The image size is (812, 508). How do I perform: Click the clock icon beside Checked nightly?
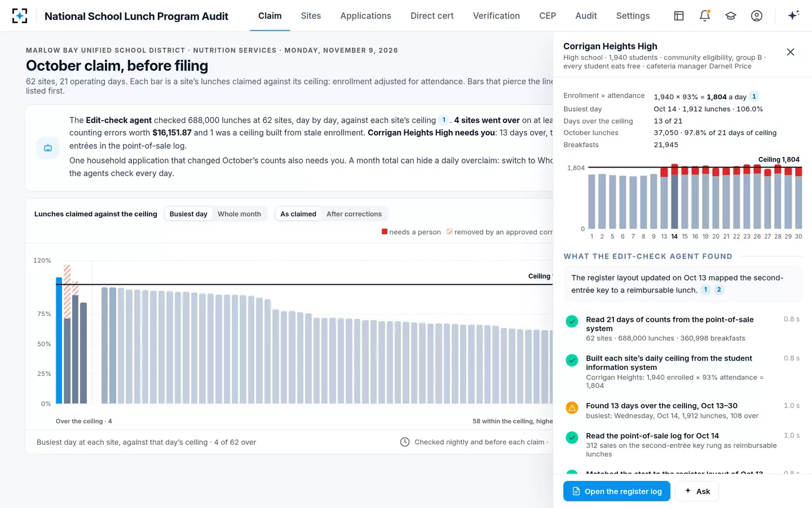[405, 442]
